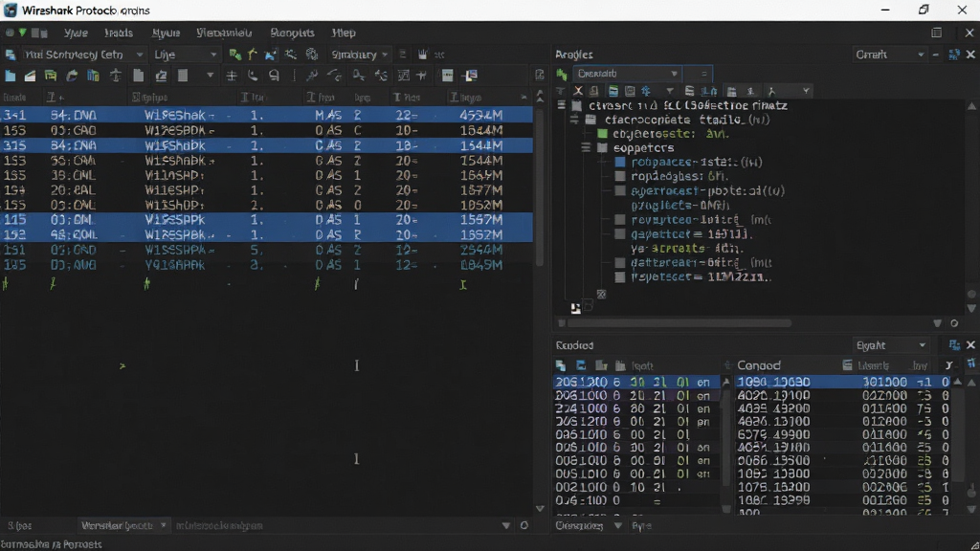The width and height of the screenshot is (980, 551).
Task: Open the Crrerit dropdown in Aroples header
Action: point(889,55)
